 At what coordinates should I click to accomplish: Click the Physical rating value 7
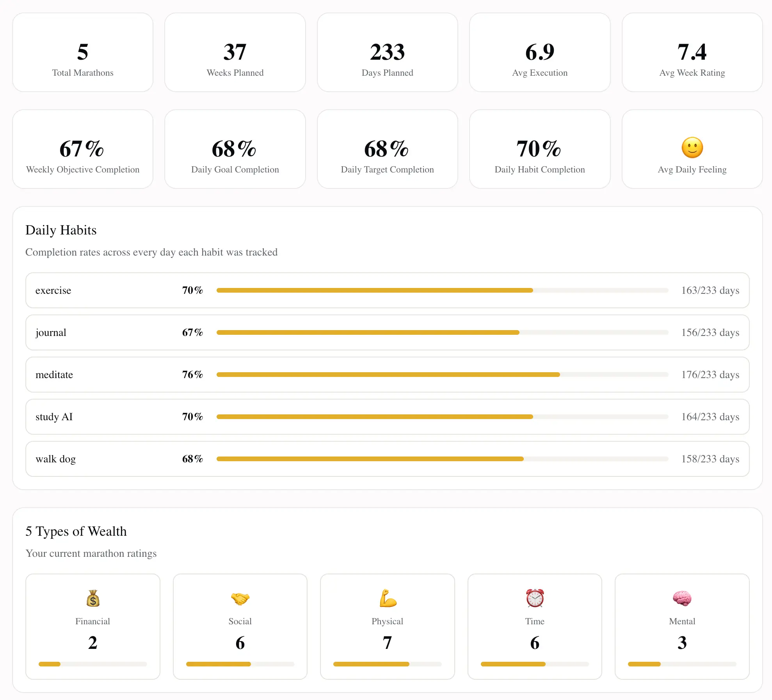(388, 643)
